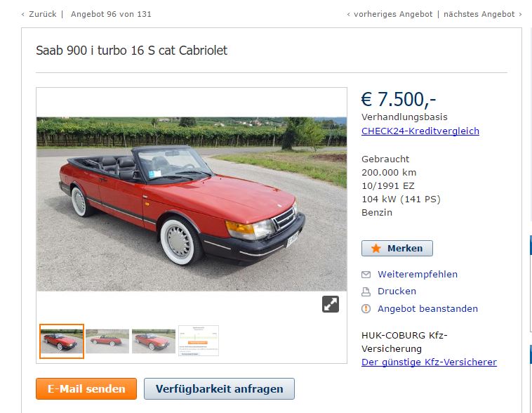This screenshot has width=532, height=413.
Task: Click the orange star icon in Merken
Action: [x=376, y=248]
